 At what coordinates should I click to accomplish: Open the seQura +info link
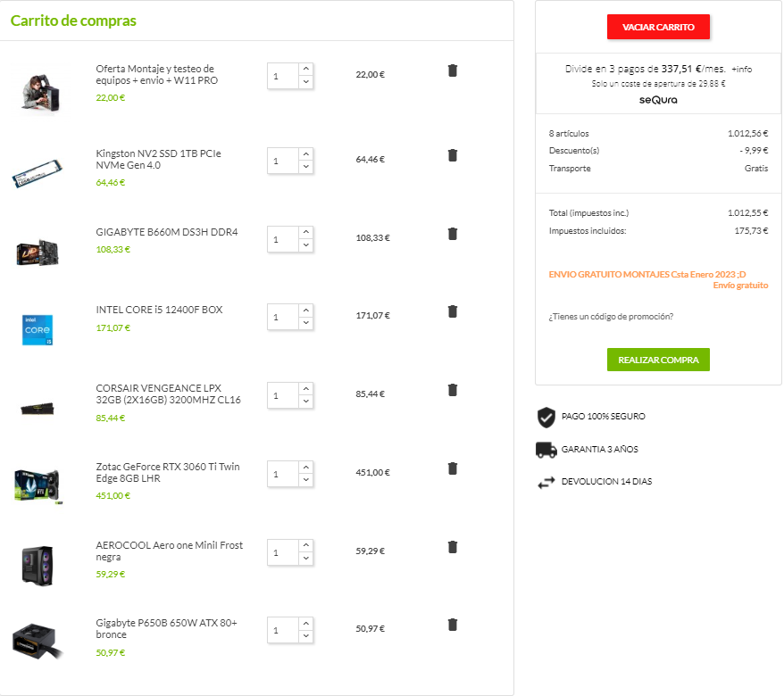741,70
